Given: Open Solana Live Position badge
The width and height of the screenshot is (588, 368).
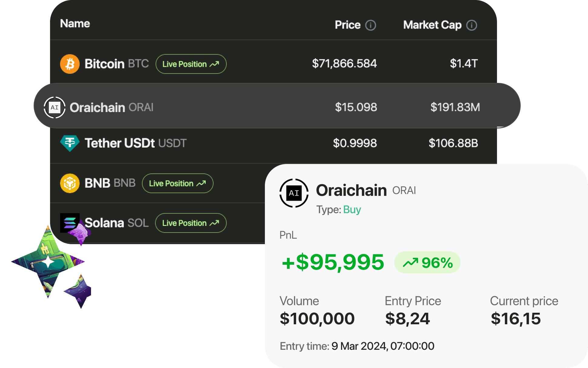Looking at the screenshot, I should click(x=191, y=223).
